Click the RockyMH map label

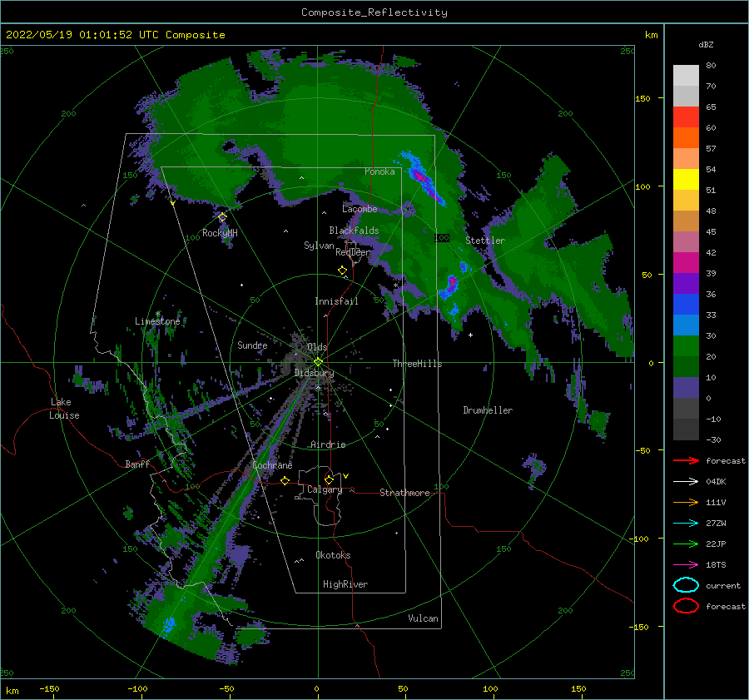pos(220,233)
